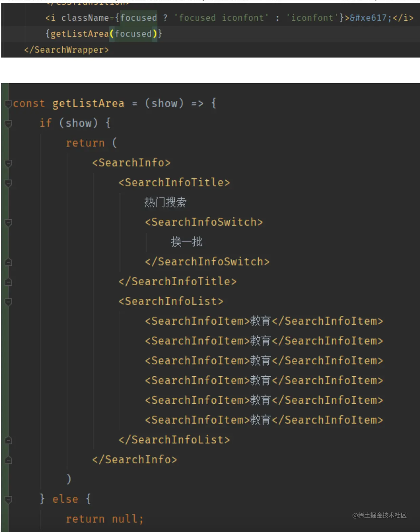Viewport: 420px width, 532px height.
Task: Click the '(show) =>' parameter in the declaration
Action: 174,103
